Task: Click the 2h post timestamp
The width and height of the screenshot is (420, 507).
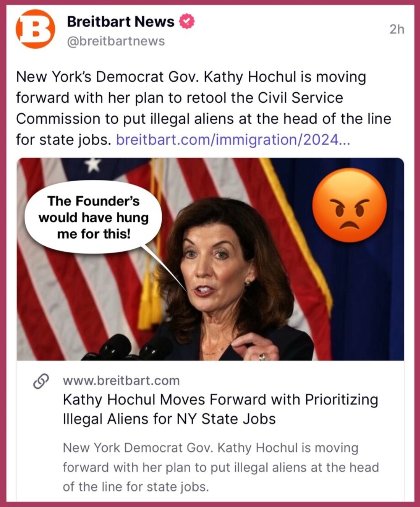Action: click(397, 29)
